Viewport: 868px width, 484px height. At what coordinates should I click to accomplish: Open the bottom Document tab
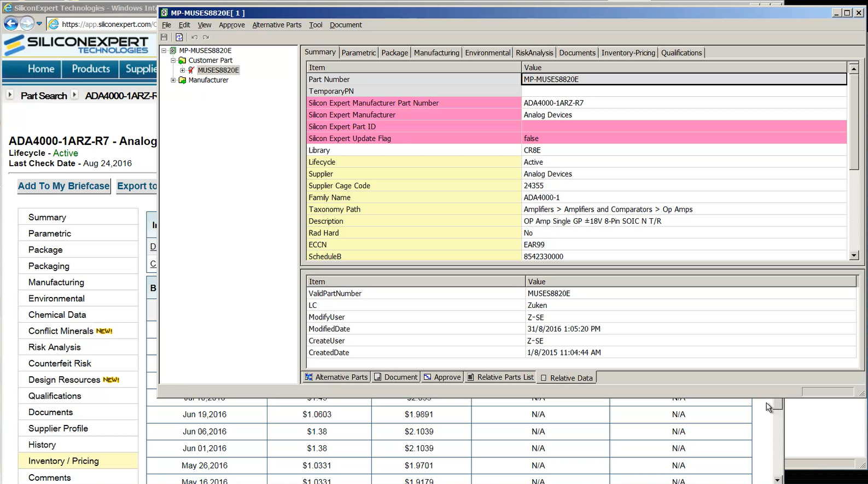coord(395,377)
